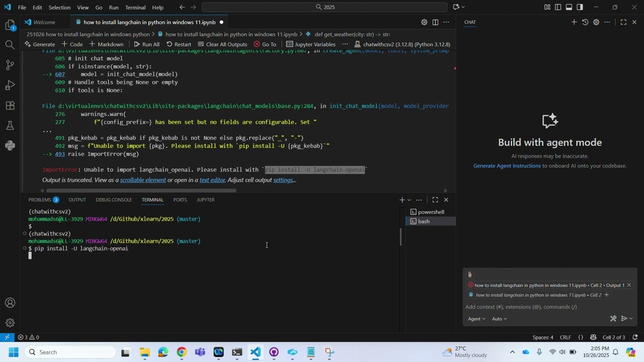Screen dimensions: 644x362
Task: Open the Manage gear in activity bar
Action: [x=10, y=323]
